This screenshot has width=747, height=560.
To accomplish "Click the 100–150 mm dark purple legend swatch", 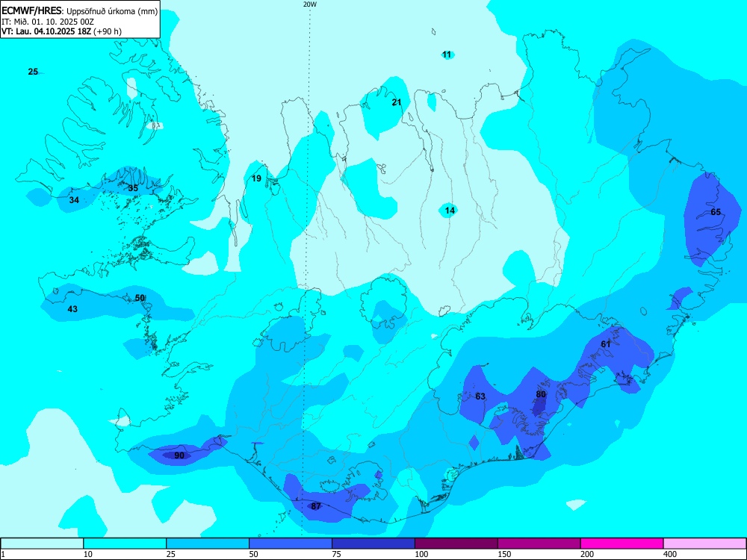I will point(456,544).
